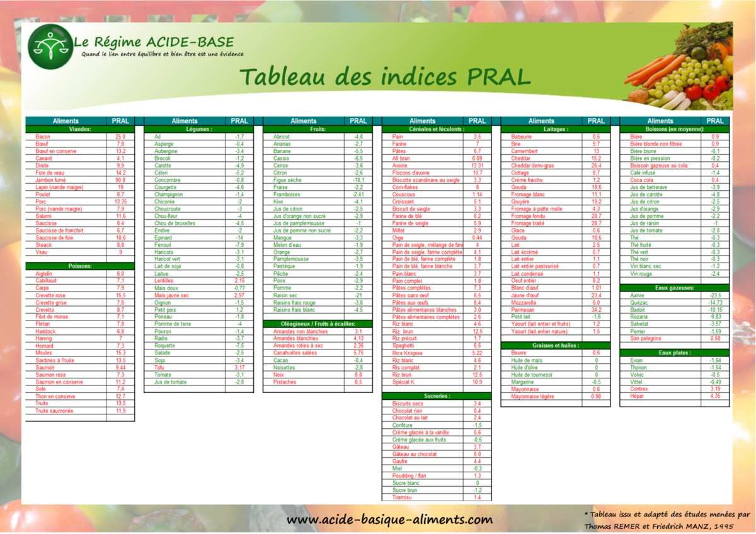This screenshot has height=534, width=756.
Task: Click the 'Sucreries' section header
Action: (x=437, y=396)
